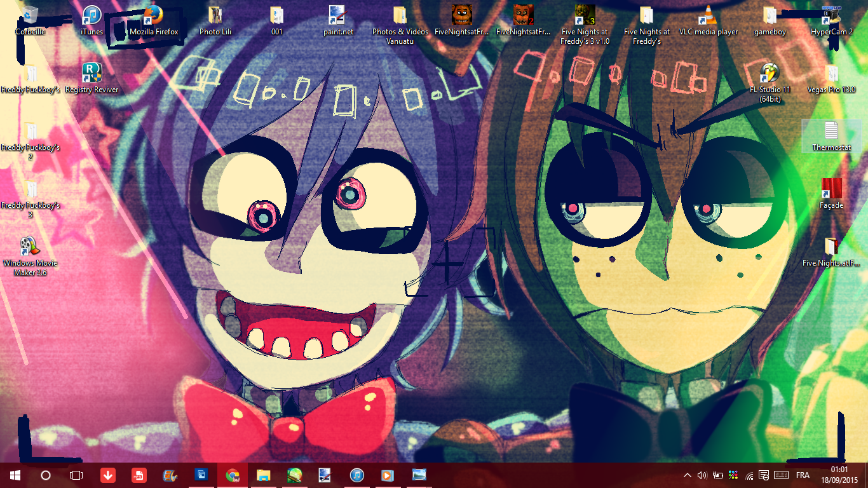The height and width of the screenshot is (488, 868).
Task: Select the FL Studio 11 (64bit) shortcut
Action: coord(770,83)
